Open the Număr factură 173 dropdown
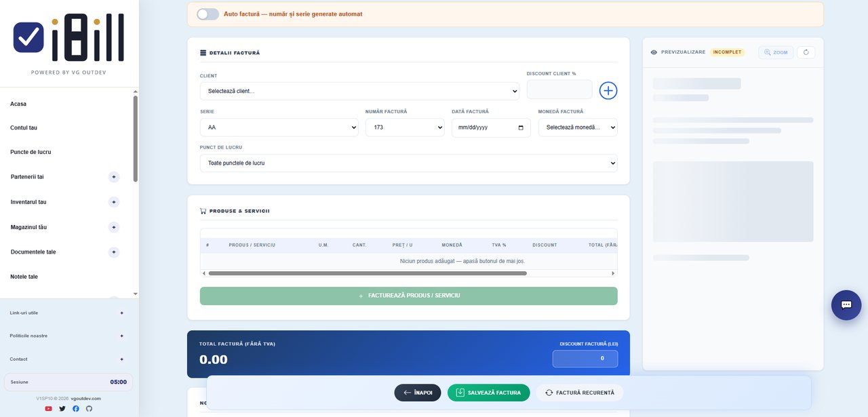This screenshot has width=868, height=417. tap(405, 127)
